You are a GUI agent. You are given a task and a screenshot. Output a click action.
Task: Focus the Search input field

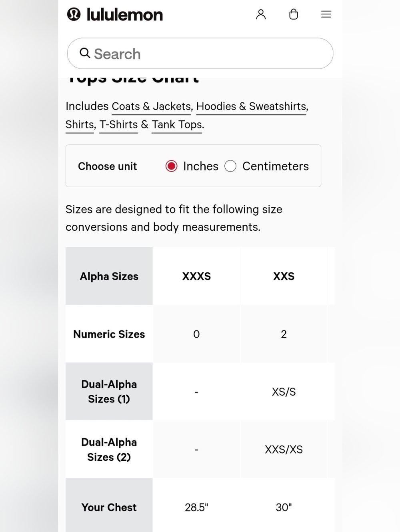click(200, 53)
